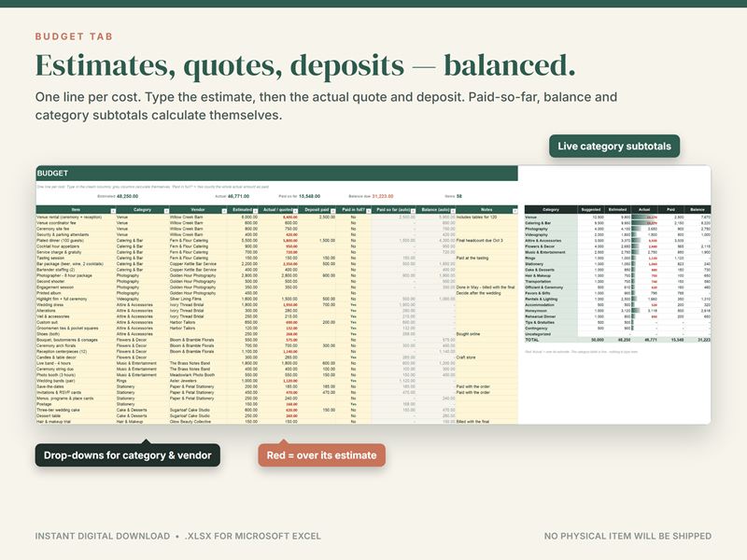Image resolution: width=747 pixels, height=560 pixels.
Task: Open the Paid in full? filter arrow
Action: coord(368,211)
